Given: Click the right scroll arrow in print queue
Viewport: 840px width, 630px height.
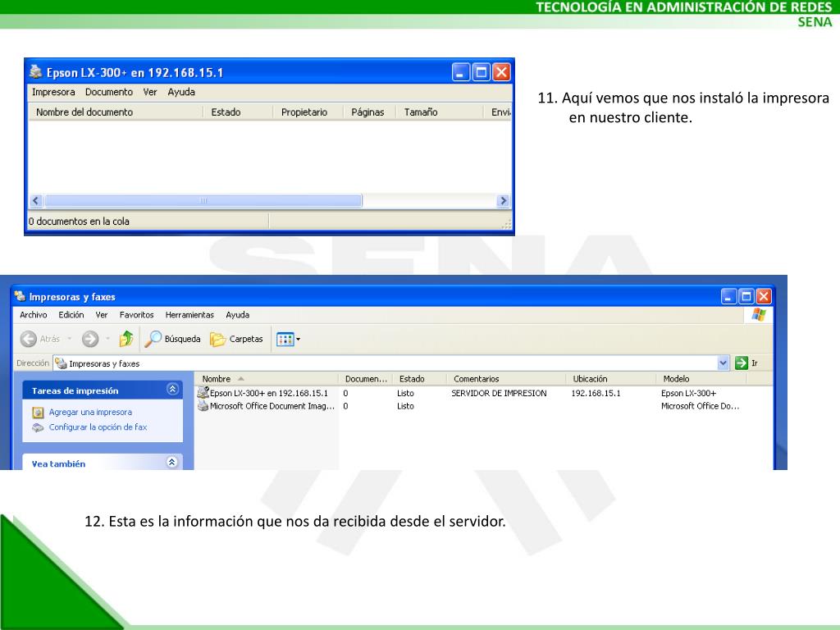Looking at the screenshot, I should [x=503, y=201].
